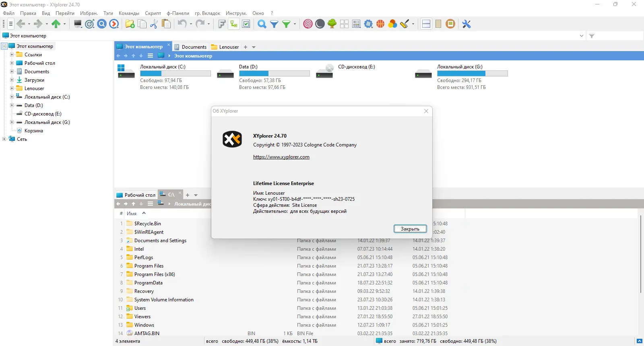Click the Paste clipboard icon

coord(166,24)
